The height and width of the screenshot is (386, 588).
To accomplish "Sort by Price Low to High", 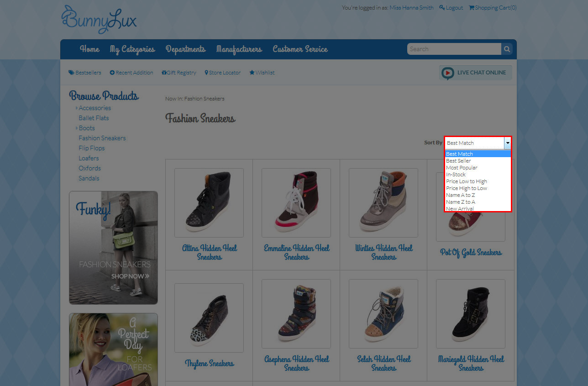I will [478, 181].
